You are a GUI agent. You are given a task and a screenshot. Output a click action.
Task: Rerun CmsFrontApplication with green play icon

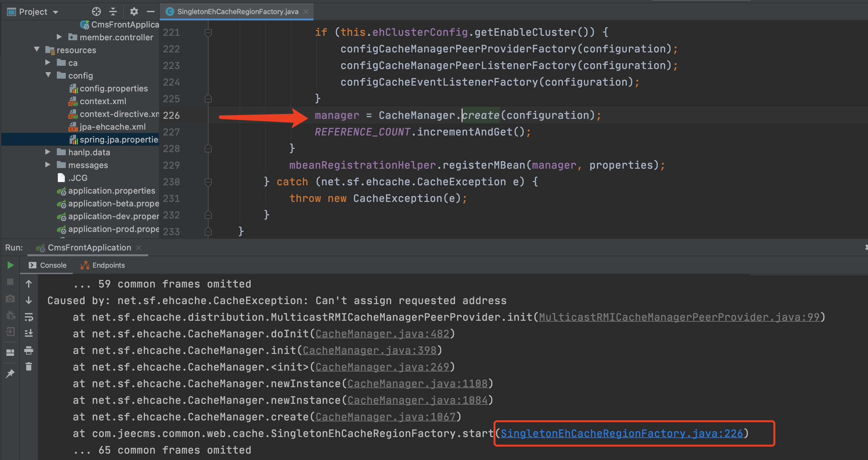pyautogui.click(x=11, y=265)
